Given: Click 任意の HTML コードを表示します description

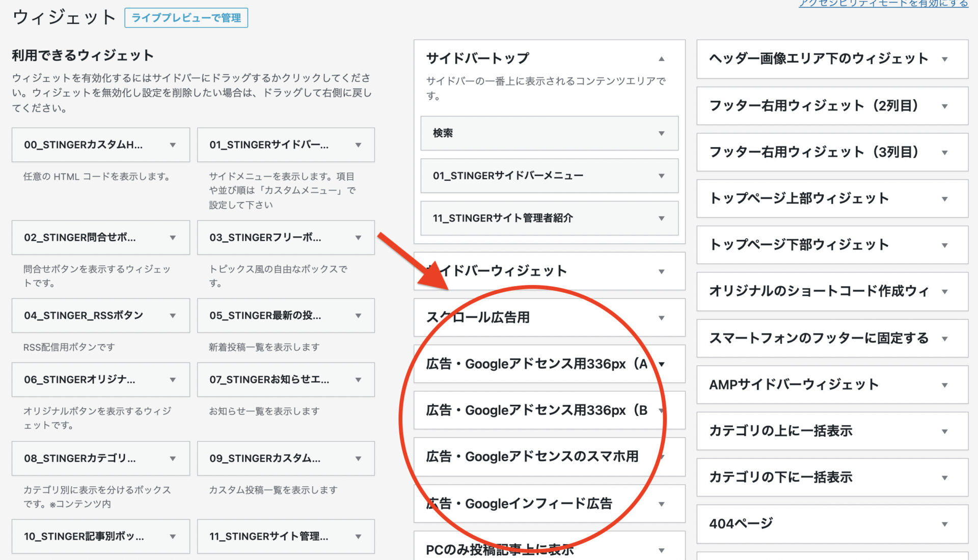Looking at the screenshot, I should tap(97, 177).
